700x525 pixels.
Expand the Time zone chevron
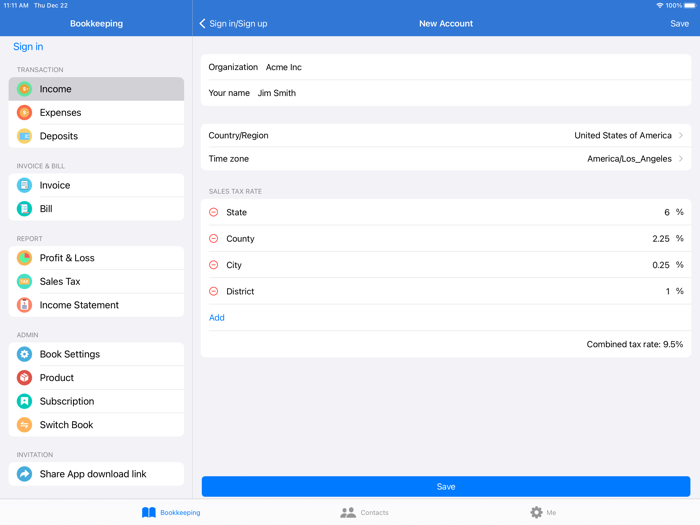click(x=681, y=158)
